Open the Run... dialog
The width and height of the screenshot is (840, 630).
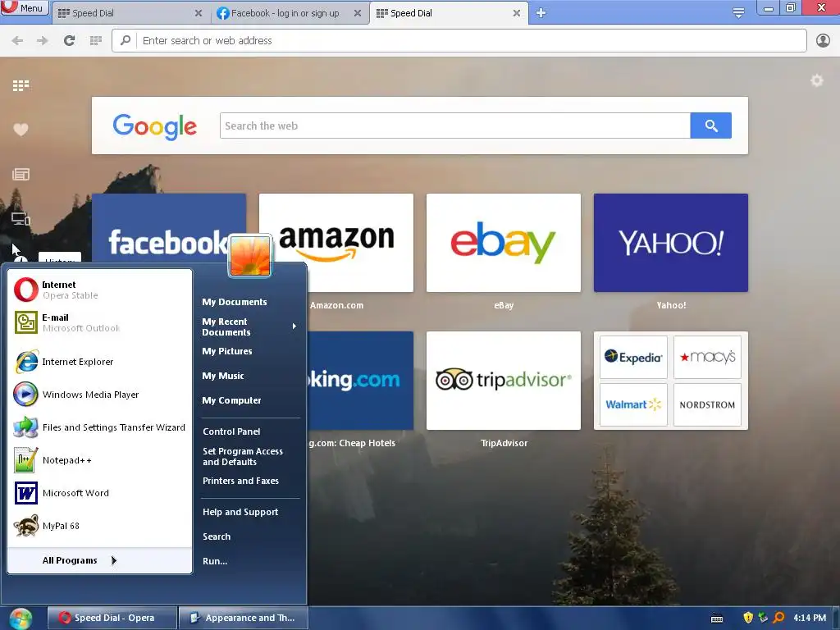(x=250, y=561)
